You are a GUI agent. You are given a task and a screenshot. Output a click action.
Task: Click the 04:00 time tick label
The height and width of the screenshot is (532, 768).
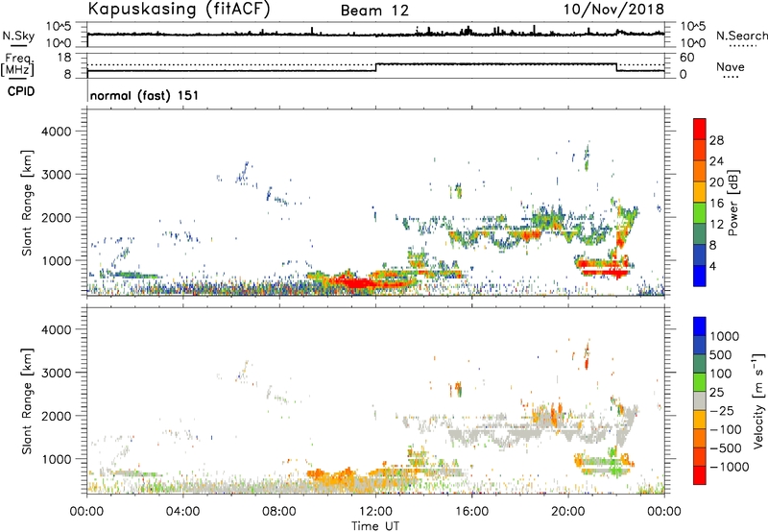coord(182,512)
